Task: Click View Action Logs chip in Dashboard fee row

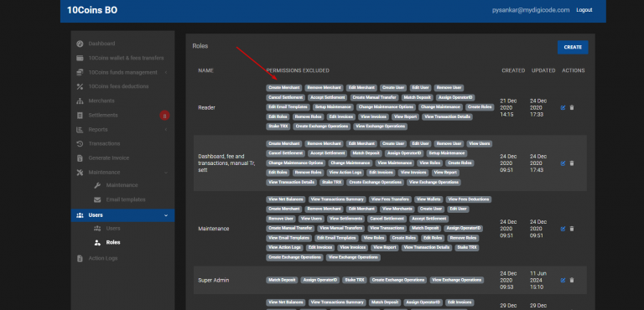Action: pyautogui.click(x=345, y=173)
